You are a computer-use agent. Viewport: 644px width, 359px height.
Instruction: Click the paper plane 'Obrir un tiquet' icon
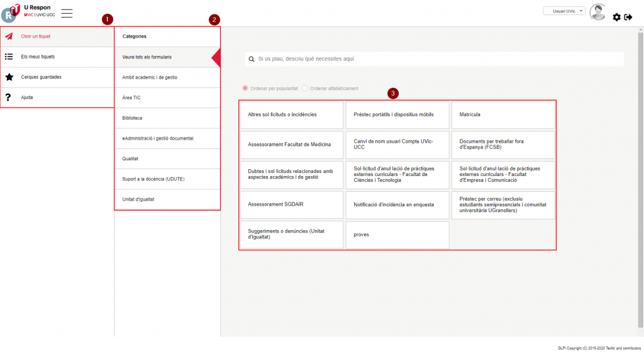9,36
